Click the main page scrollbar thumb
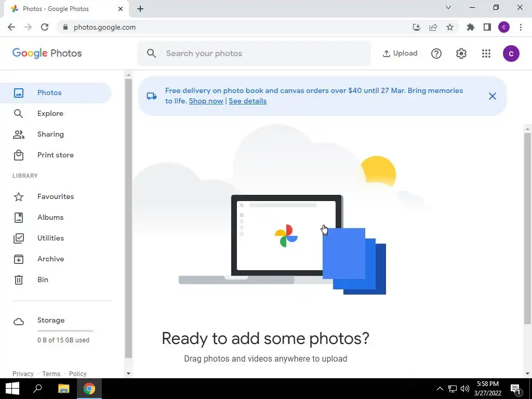Screen dimensions: 532x399 coord(527,229)
